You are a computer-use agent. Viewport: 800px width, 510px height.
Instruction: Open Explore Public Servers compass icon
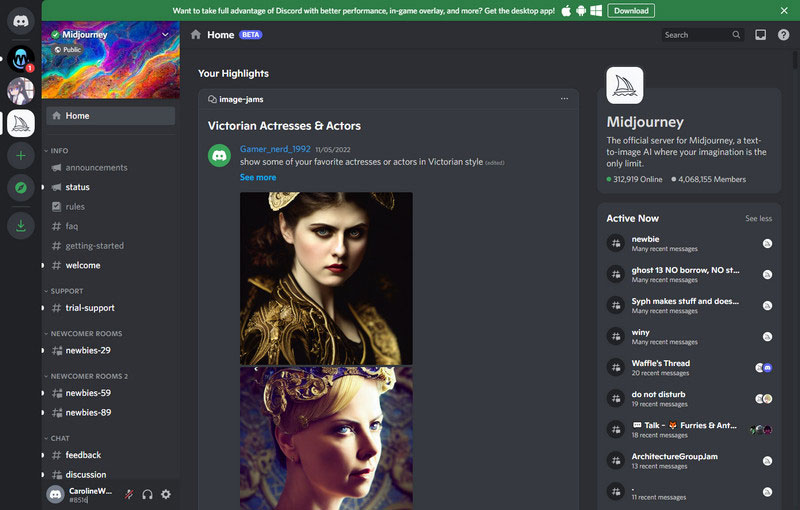21,188
